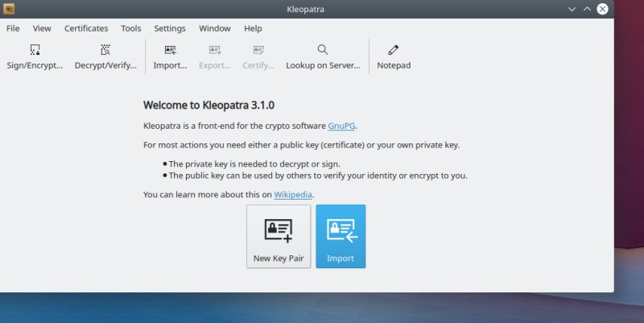Close the Kleopatra window
This screenshot has height=323, width=644.
pyautogui.click(x=602, y=9)
